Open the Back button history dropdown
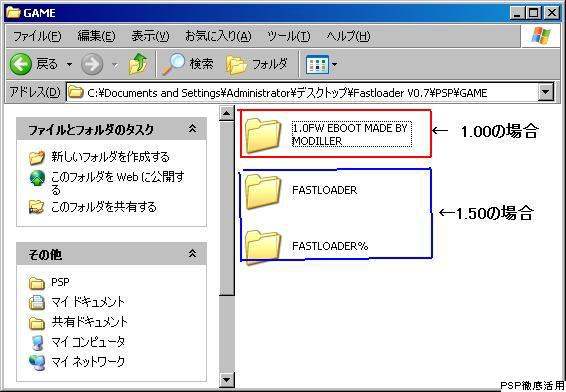Viewport: 566px width, 392px height. (x=69, y=65)
